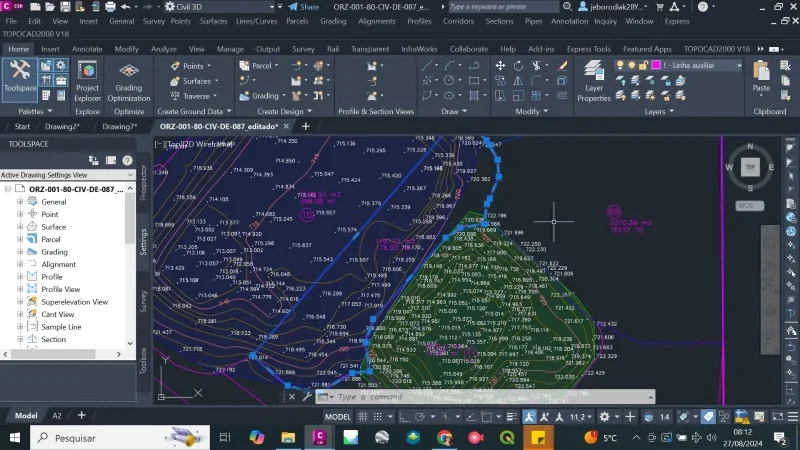Click the Circle draw tool icon

[x=449, y=81]
